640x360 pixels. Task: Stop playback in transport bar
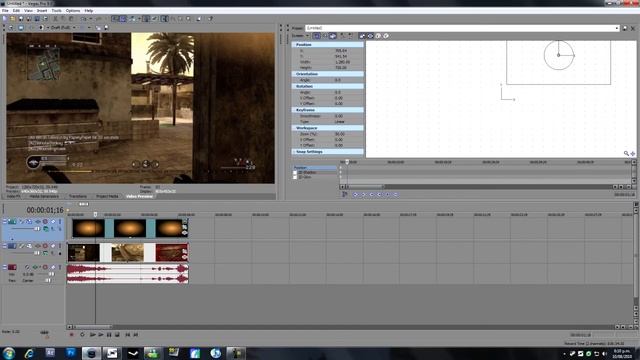[117, 335]
